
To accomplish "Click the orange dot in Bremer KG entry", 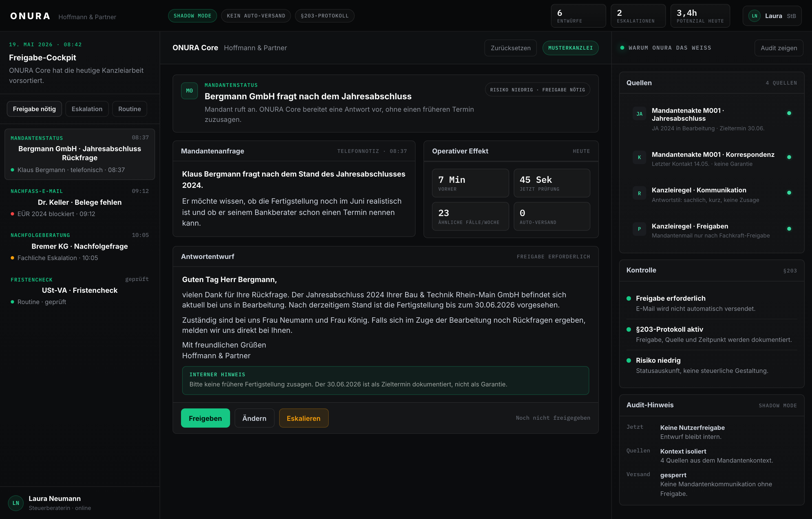I will [x=12, y=258].
